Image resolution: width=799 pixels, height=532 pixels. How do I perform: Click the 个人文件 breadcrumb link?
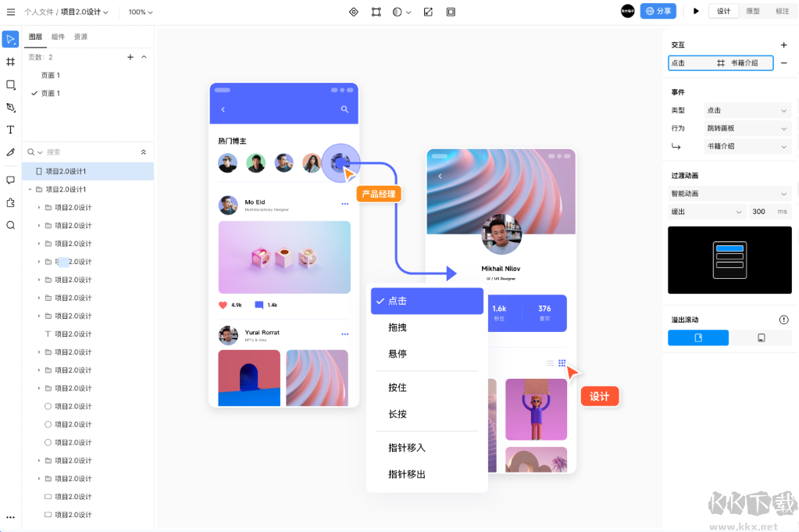[39, 12]
